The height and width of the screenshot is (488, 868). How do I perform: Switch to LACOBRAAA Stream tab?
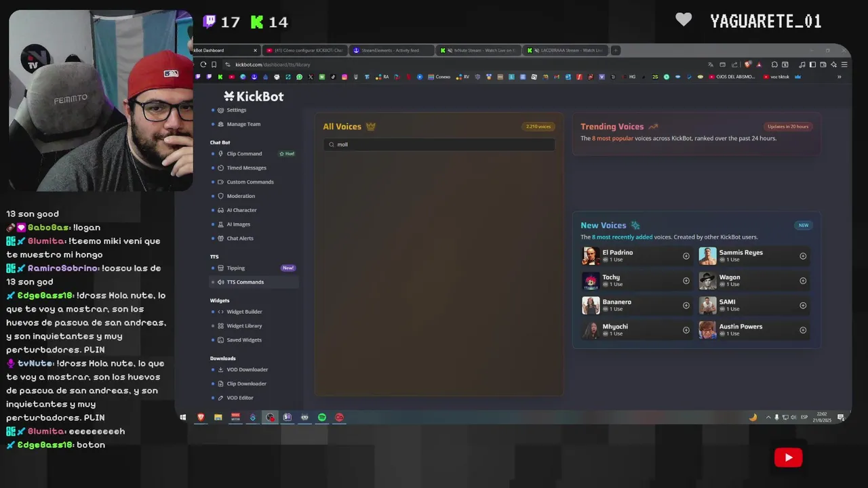(565, 50)
